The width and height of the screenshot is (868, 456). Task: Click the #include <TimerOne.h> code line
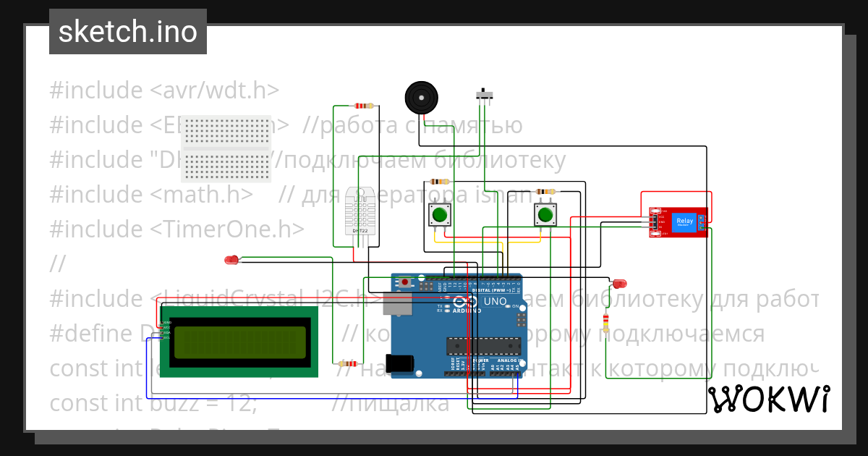click(176, 229)
